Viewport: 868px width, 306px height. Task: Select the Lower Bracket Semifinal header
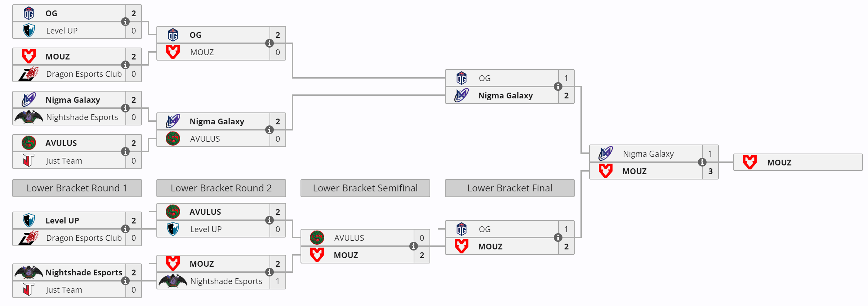pyautogui.click(x=365, y=188)
